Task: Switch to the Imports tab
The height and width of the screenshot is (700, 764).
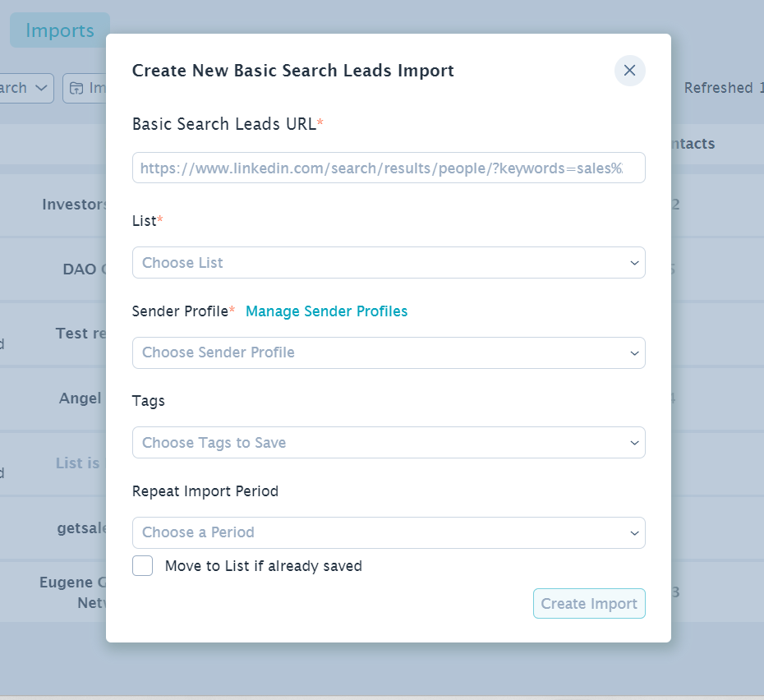Action: [x=60, y=30]
